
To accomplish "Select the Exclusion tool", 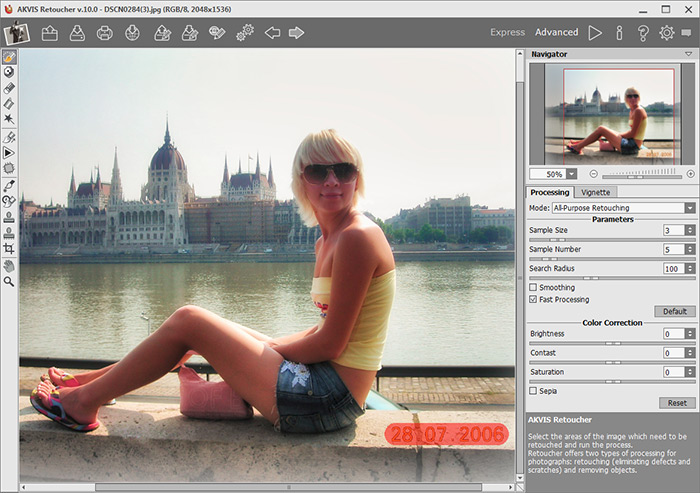I will tap(9, 72).
